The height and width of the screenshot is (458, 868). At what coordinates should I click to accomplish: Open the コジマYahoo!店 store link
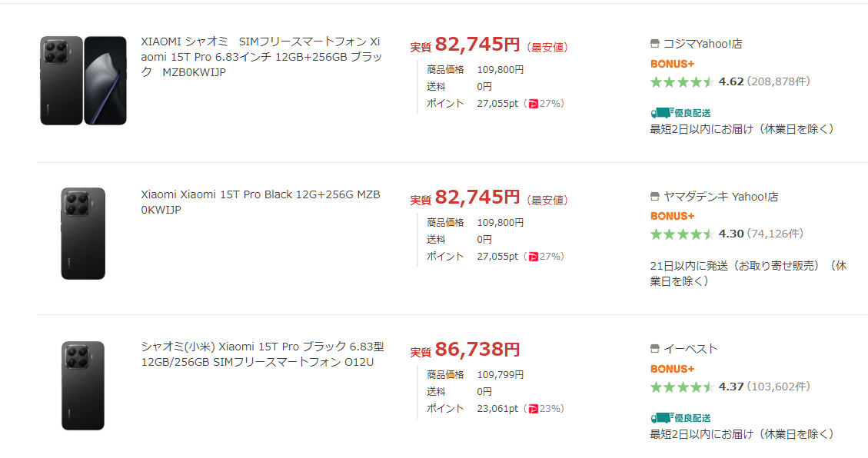pos(703,44)
